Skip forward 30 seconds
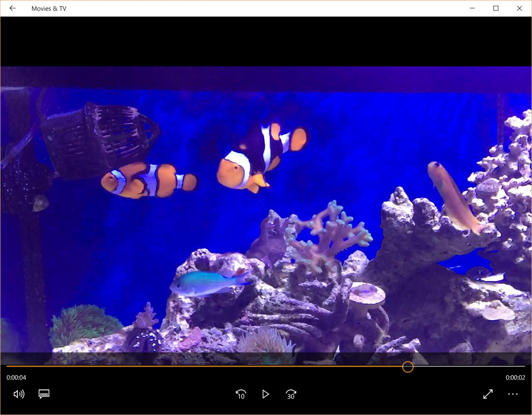Screen dimensions: 532x415 pyautogui.click(x=291, y=394)
